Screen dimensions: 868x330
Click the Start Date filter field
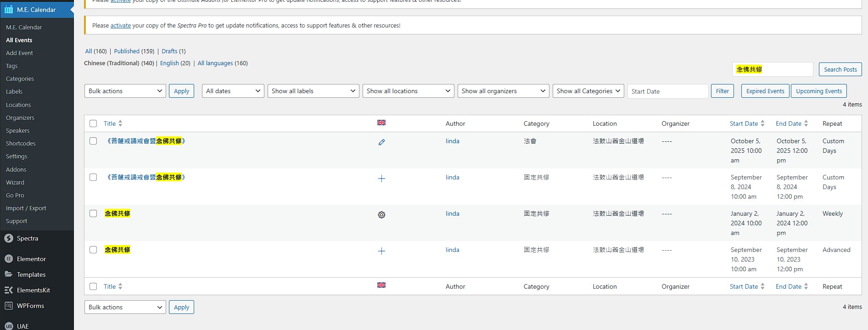coord(667,91)
